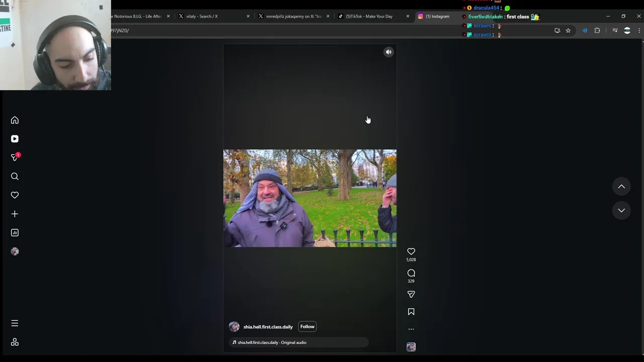
Task: Click the reel author's profile picture
Action: 234,327
